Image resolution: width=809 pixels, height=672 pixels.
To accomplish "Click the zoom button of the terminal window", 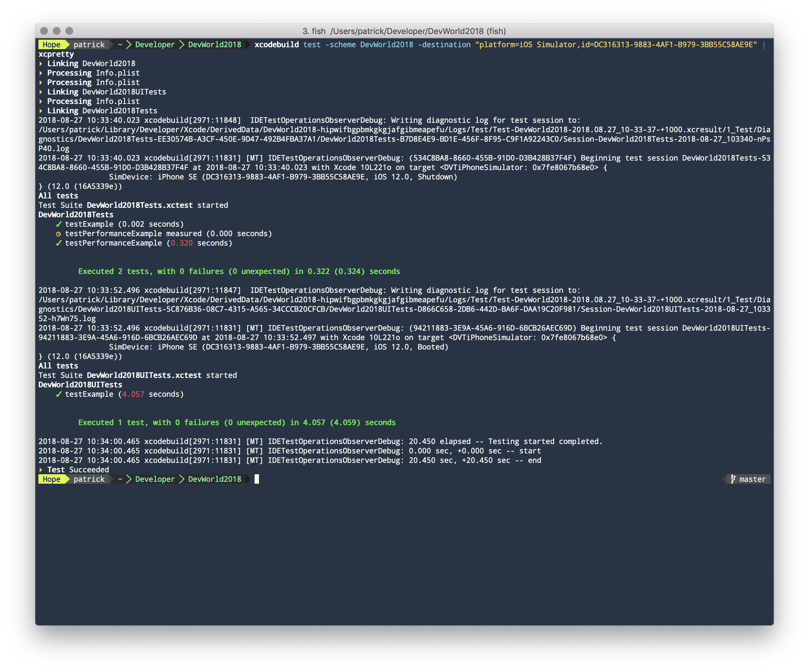I will tap(69, 31).
